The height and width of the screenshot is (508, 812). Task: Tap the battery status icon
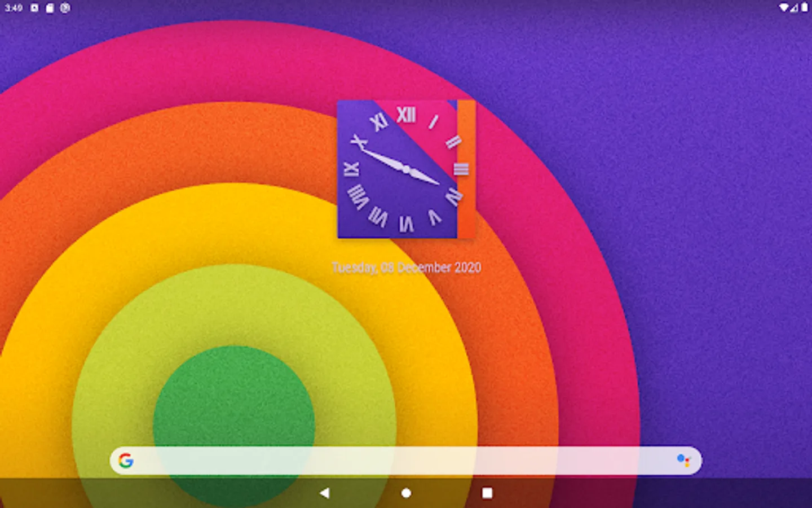(804, 8)
